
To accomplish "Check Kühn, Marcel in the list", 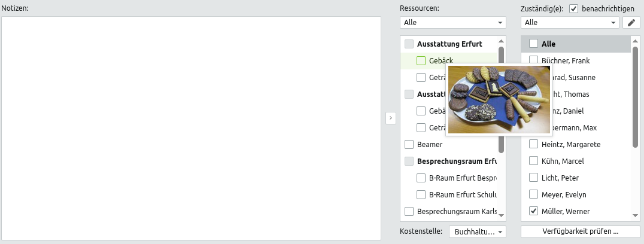I will 534,161.
